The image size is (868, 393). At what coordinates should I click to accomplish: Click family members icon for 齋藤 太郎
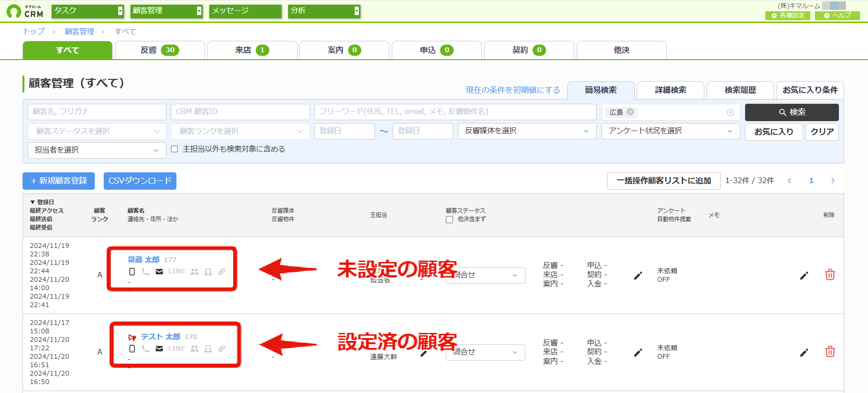pyautogui.click(x=195, y=271)
